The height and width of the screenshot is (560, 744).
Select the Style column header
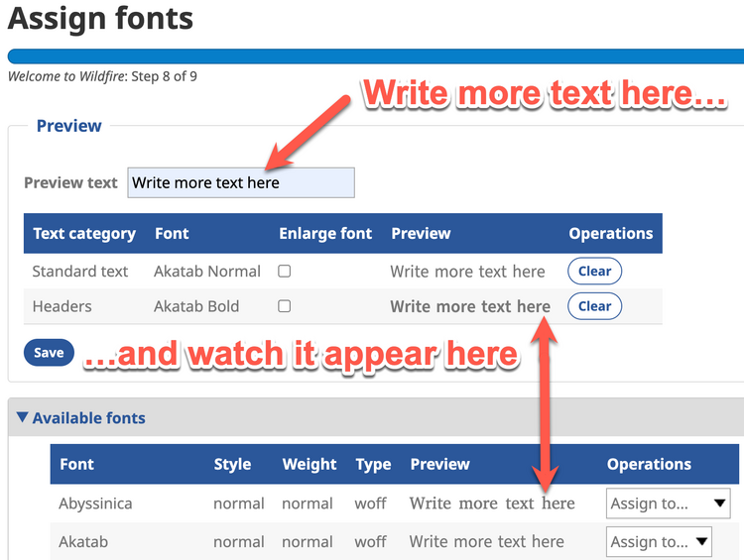tap(232, 464)
